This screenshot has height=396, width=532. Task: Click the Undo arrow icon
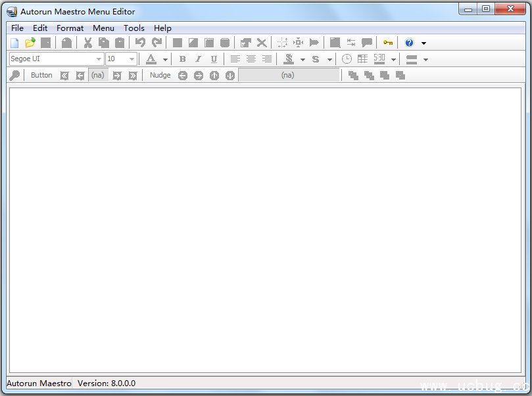140,43
